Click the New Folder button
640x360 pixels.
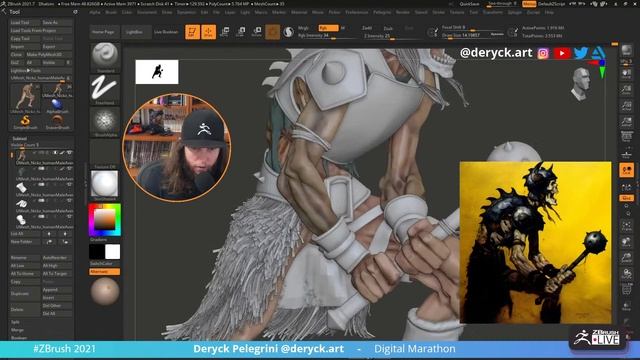pos(25,242)
